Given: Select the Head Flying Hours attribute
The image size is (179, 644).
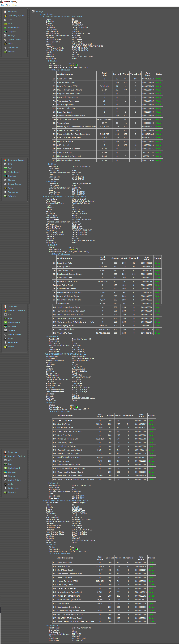Looking at the screenshot, I should tap(107, 325).
